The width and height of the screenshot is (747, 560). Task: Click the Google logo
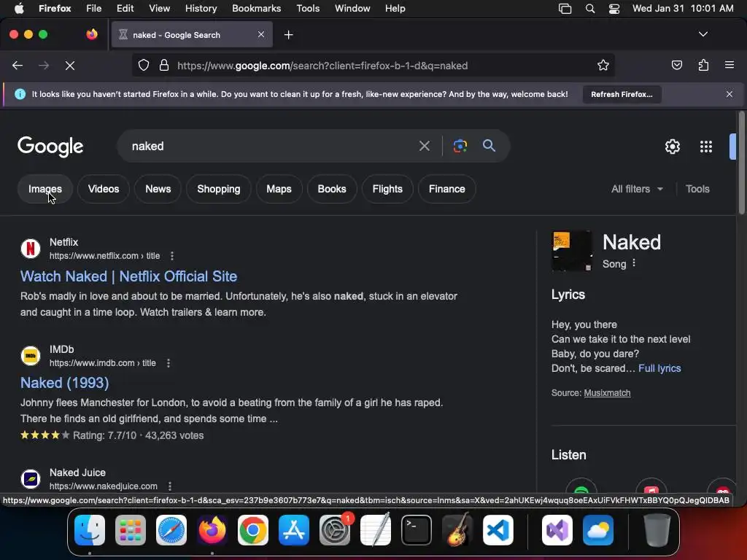pyautogui.click(x=50, y=146)
